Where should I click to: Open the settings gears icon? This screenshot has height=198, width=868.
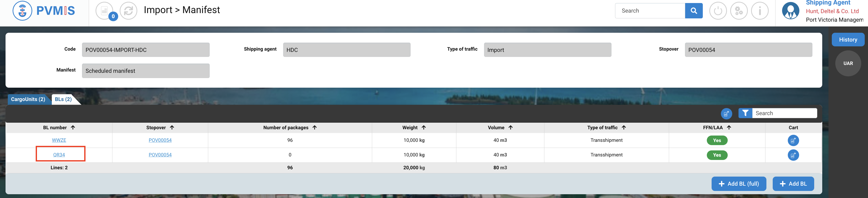coord(739,11)
